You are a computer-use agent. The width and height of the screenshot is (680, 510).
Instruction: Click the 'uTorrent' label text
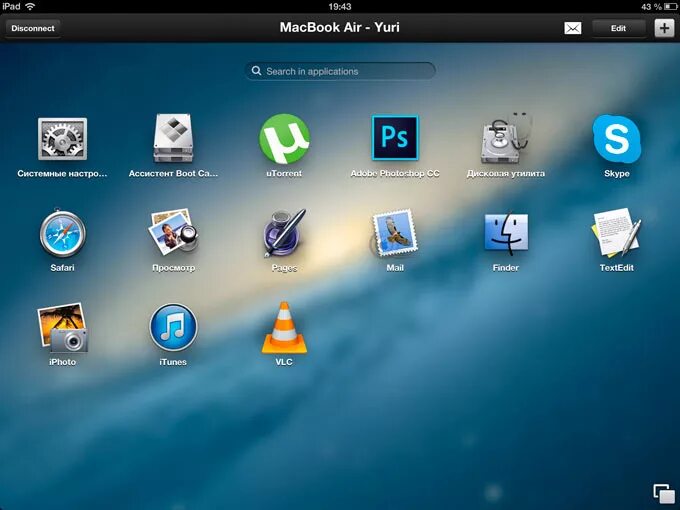pos(284,173)
